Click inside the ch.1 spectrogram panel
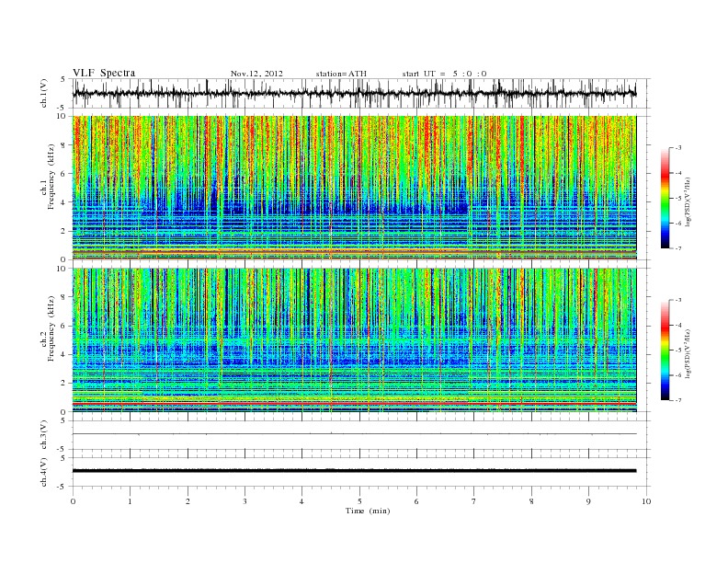Image resolution: width=728 pixels, height=563 pixels. point(354,188)
